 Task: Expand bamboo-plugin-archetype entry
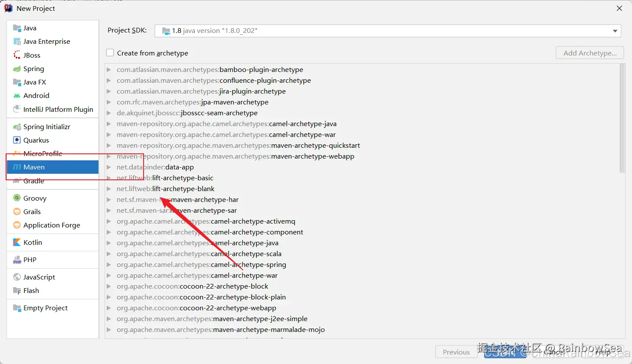tap(109, 70)
